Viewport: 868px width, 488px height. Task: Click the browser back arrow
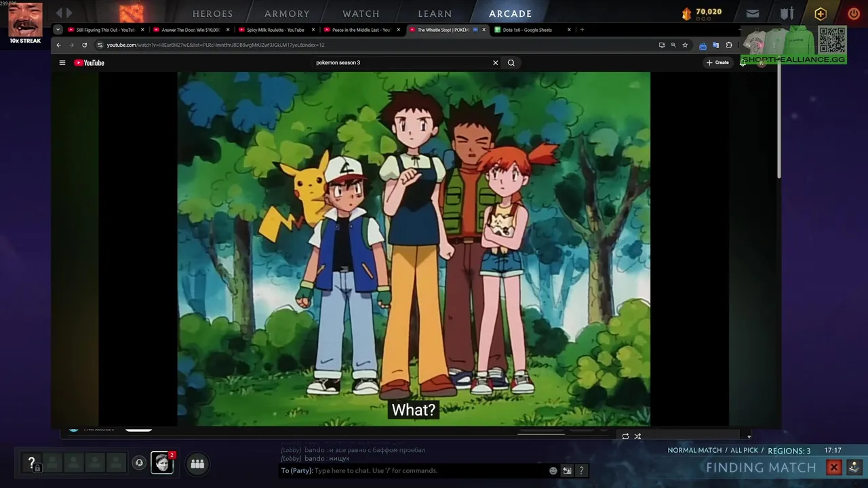tap(58, 45)
